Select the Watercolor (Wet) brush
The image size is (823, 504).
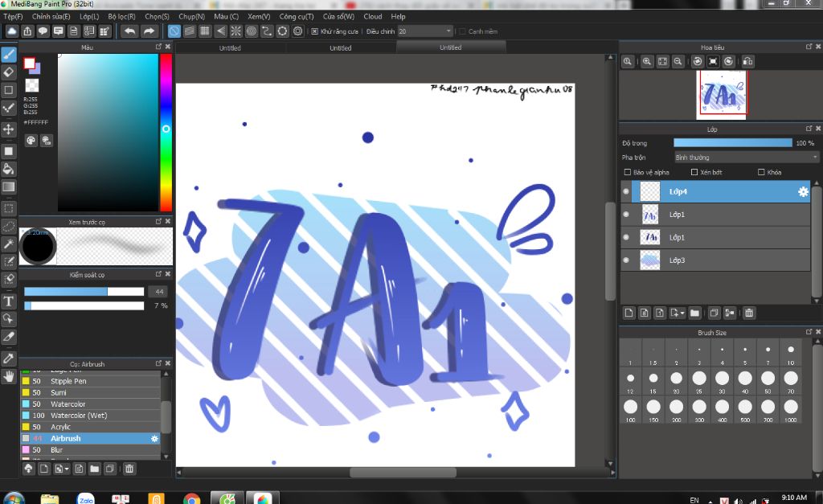91,416
